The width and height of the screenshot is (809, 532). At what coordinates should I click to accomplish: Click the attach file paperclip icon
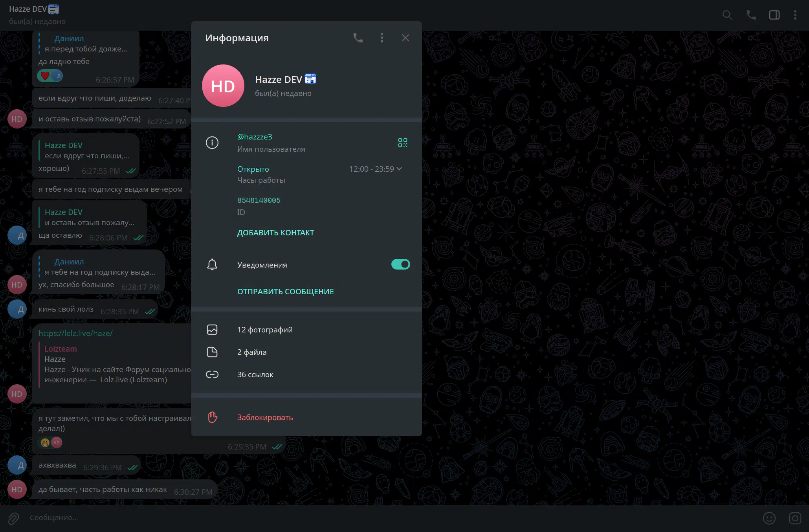tap(13, 518)
